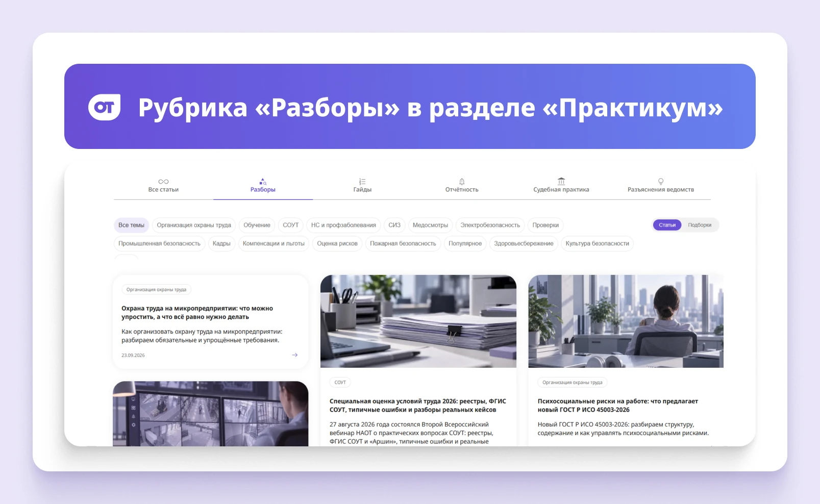Screen dimensions: 820x504
Task: Open article Психосоциальные риски на работе
Action: (x=617, y=406)
